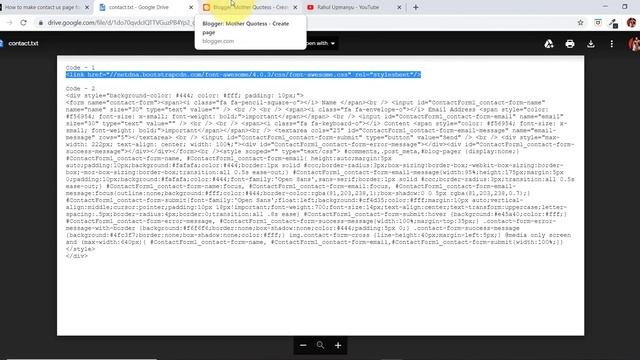This screenshot has width=640, height=360.
Task: Download the contact.txt file
Action: (591, 44)
